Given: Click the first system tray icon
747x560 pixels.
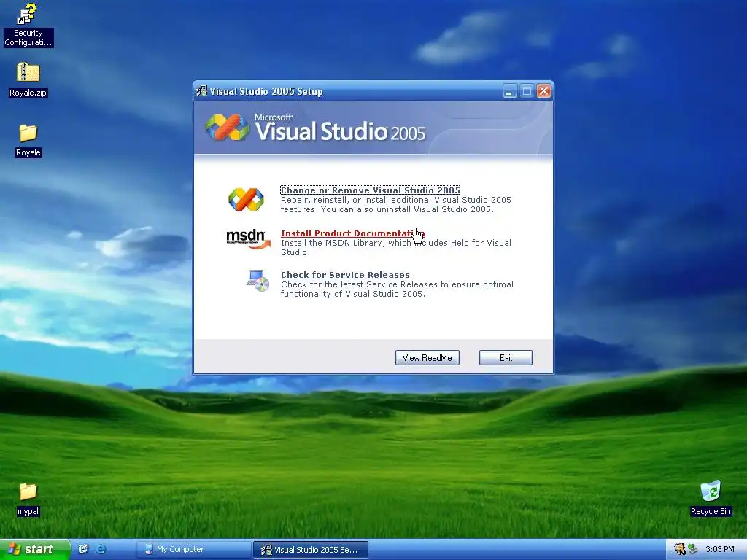Looking at the screenshot, I should click(680, 549).
